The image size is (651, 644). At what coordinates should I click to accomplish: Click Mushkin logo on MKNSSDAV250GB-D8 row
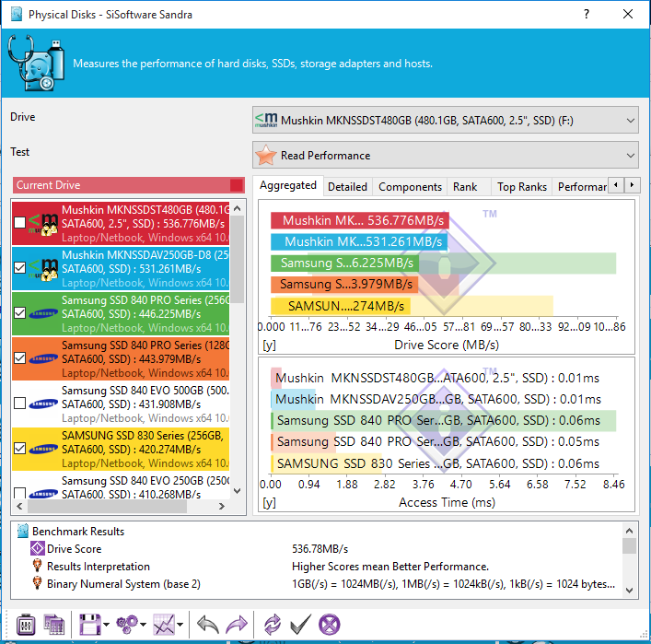[43, 268]
